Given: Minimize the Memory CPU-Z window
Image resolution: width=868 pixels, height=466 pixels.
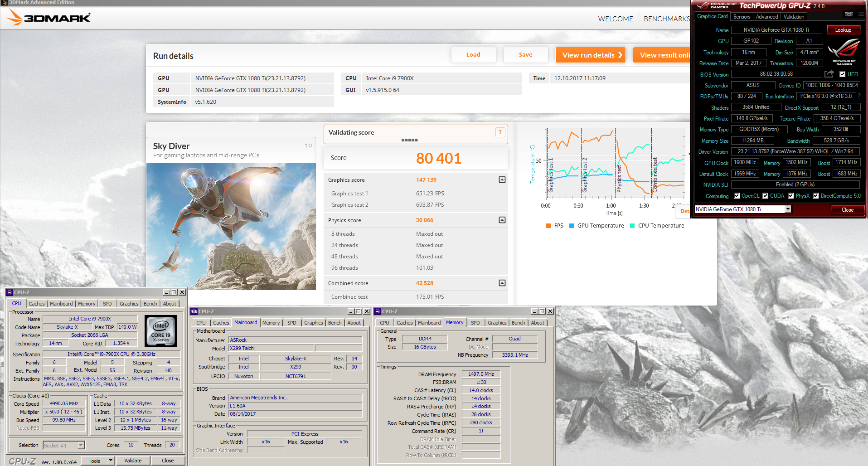Looking at the screenshot, I should point(534,311).
